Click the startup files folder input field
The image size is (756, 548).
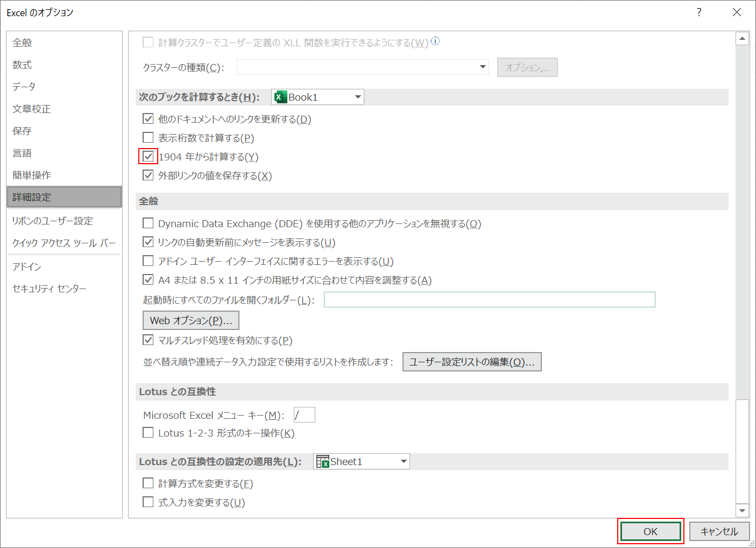coord(489,299)
